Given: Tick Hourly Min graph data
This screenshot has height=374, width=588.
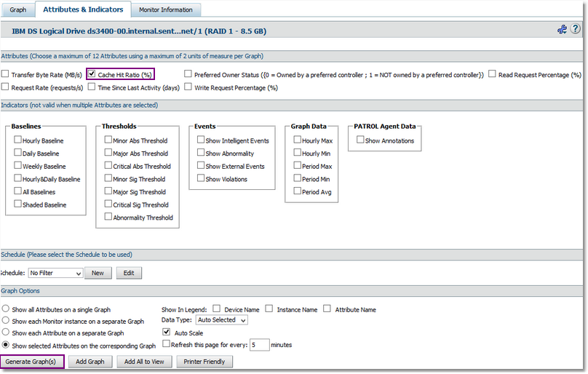Looking at the screenshot, I should [297, 152].
